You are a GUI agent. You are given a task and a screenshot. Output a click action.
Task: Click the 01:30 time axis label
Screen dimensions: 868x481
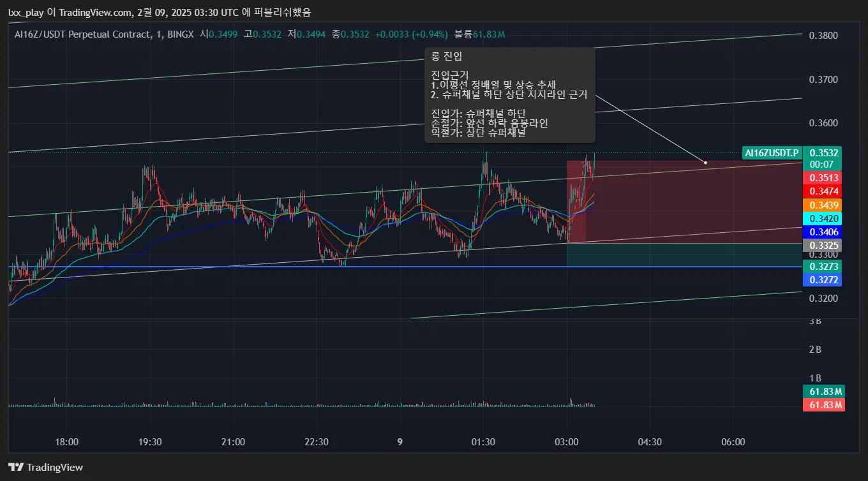[483, 442]
